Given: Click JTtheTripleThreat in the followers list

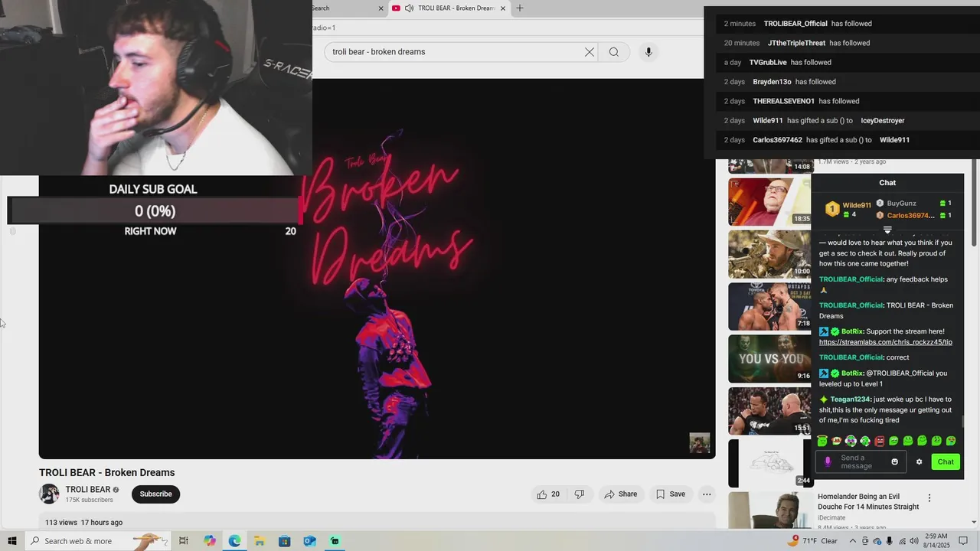Looking at the screenshot, I should 797,43.
